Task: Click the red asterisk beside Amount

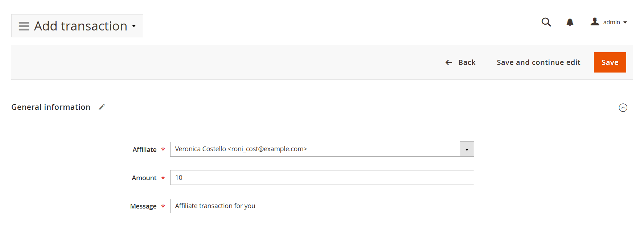Action: [x=163, y=178]
